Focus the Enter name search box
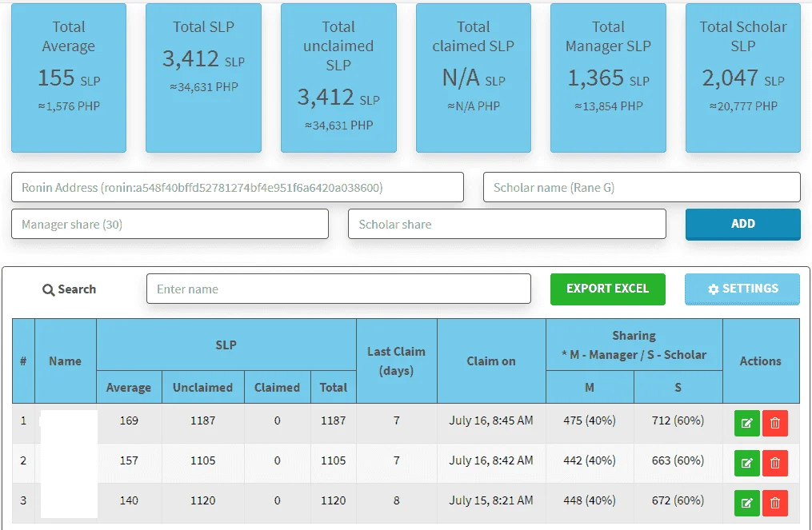 (338, 289)
